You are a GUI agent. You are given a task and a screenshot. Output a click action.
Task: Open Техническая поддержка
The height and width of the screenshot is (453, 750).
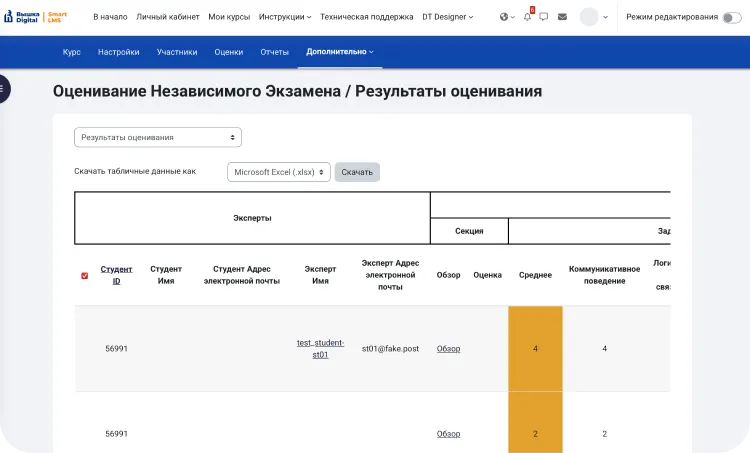[x=366, y=17]
